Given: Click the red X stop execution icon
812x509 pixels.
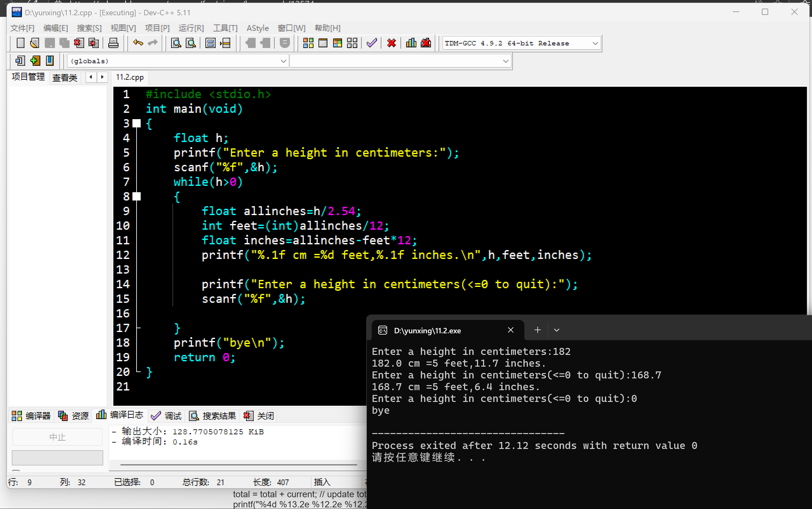Looking at the screenshot, I should pyautogui.click(x=391, y=43).
